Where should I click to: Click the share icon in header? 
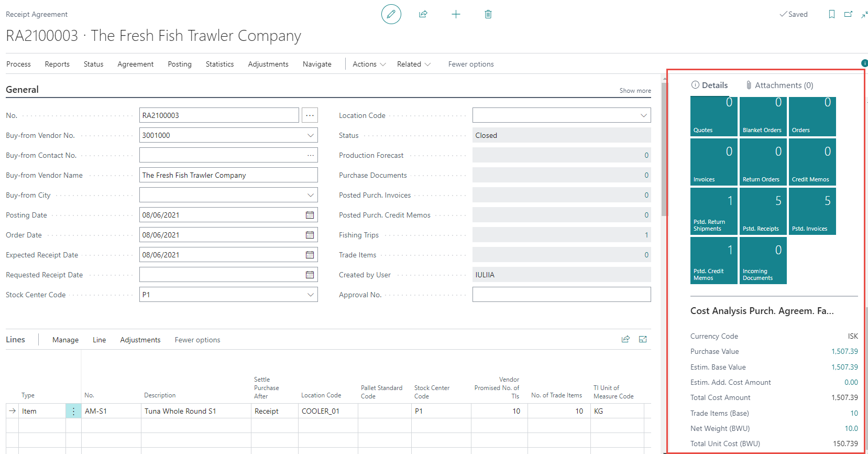(x=423, y=14)
